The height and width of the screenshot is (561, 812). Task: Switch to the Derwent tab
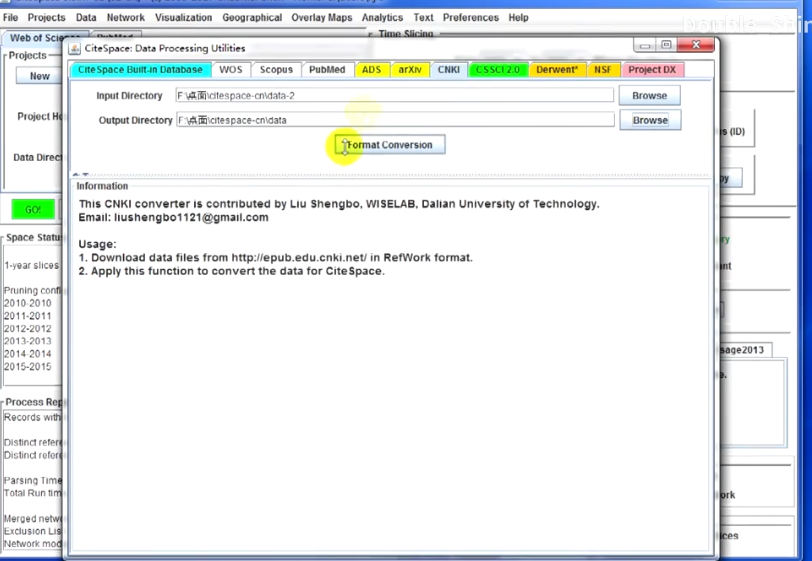[557, 70]
